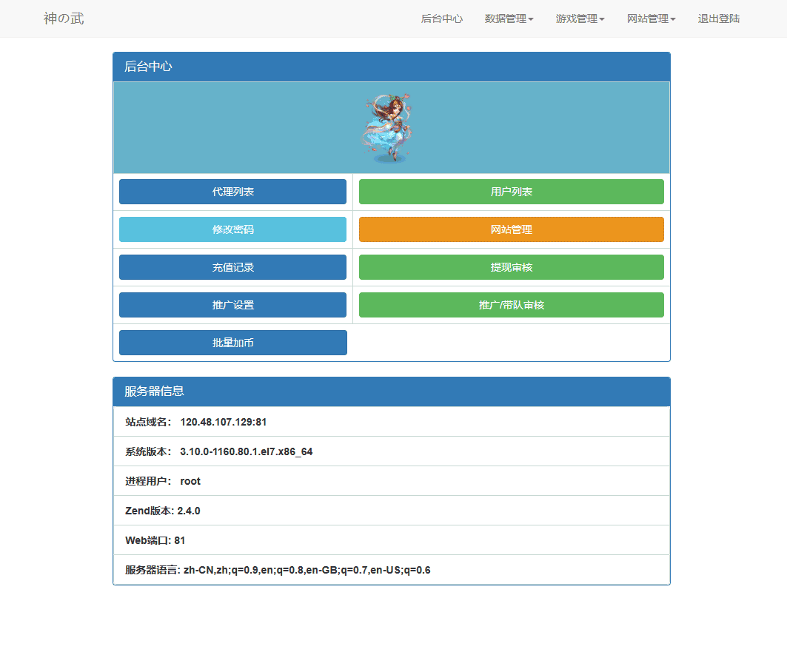Expand the 数据管理 dropdown in navbar

click(x=509, y=19)
